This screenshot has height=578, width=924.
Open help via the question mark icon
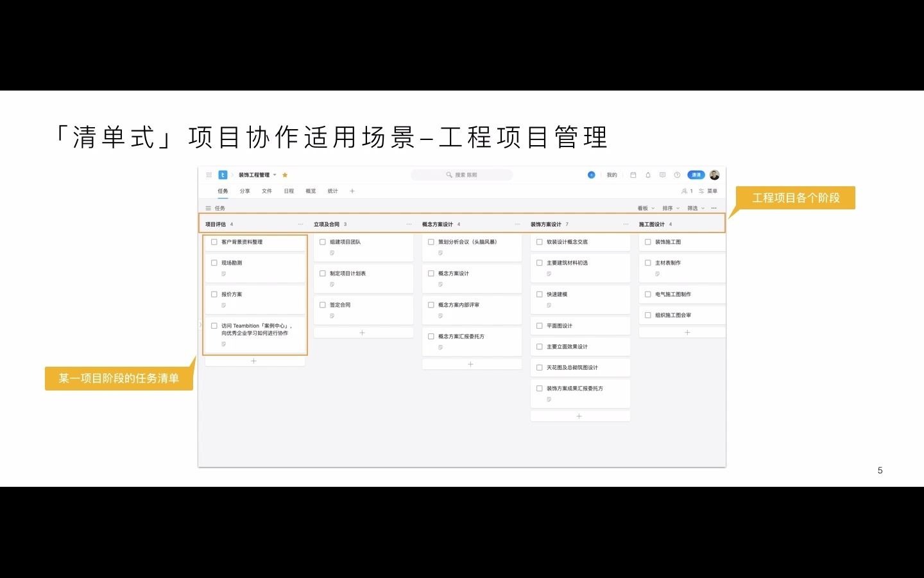(x=676, y=174)
